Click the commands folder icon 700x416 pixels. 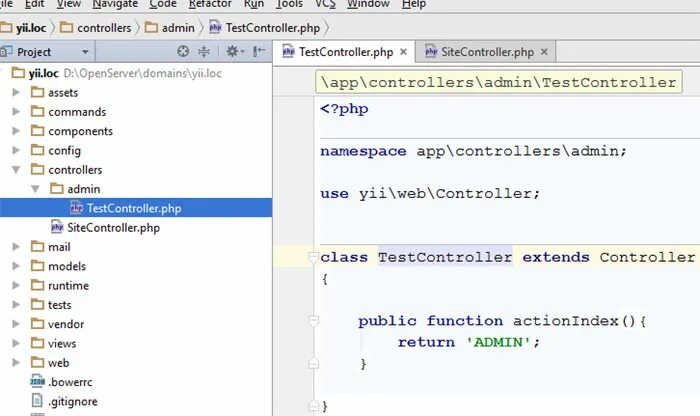click(38, 111)
